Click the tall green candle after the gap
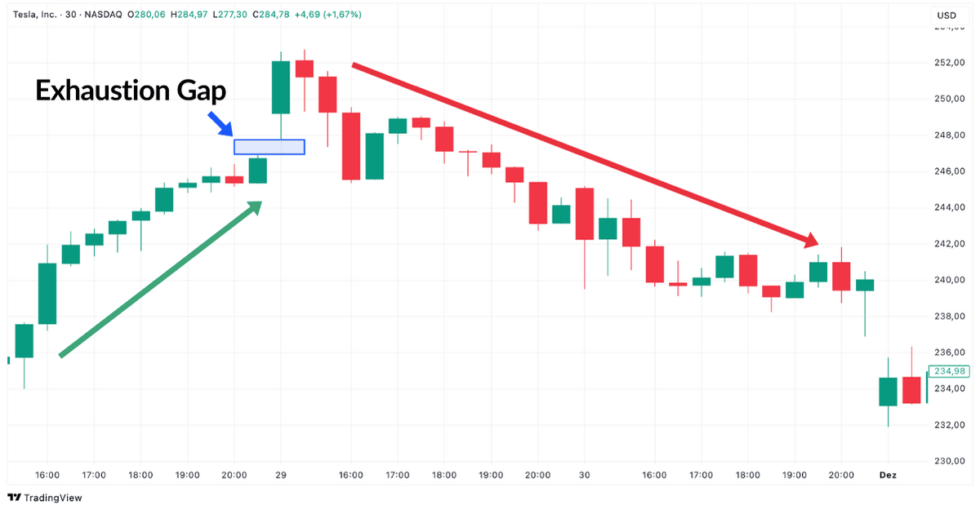The width and height of the screenshot is (980, 510). pos(281,87)
